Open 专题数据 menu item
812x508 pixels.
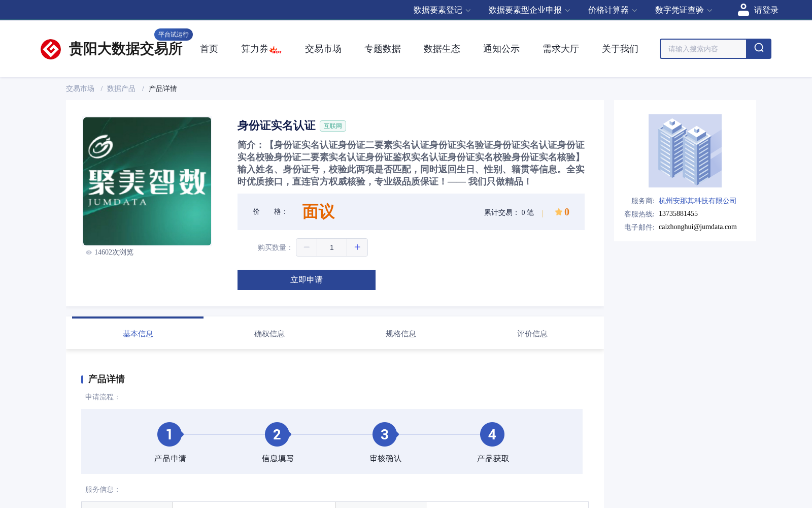383,49
